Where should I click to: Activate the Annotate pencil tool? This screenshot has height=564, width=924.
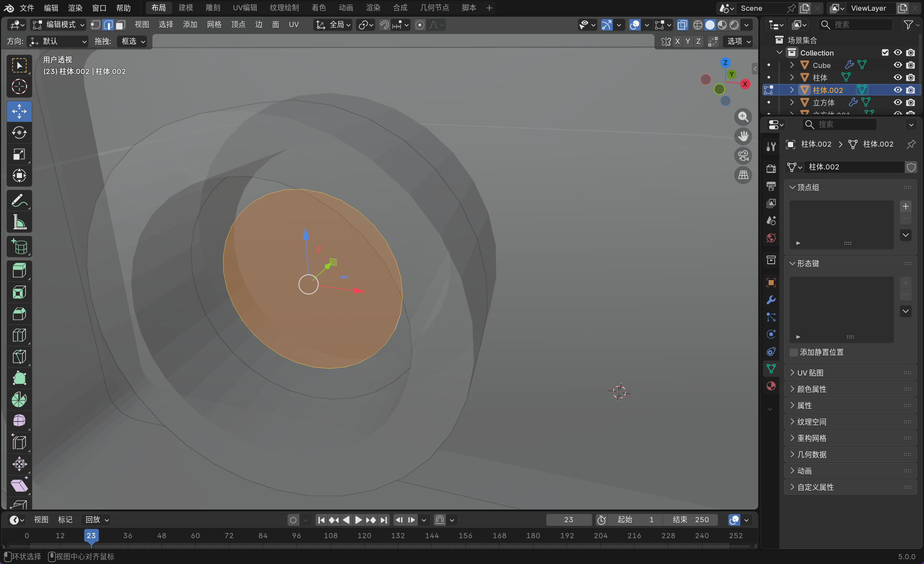click(x=19, y=200)
